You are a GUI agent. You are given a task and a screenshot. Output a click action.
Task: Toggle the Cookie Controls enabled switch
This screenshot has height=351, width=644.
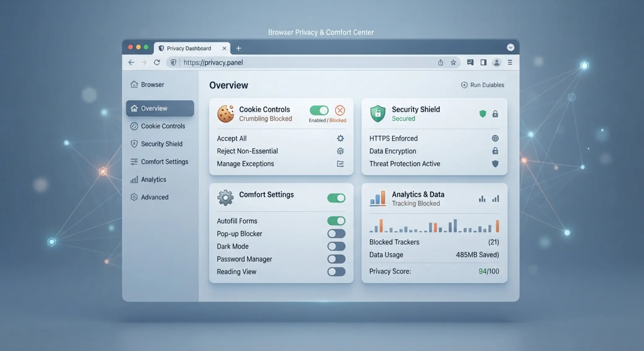click(x=319, y=110)
